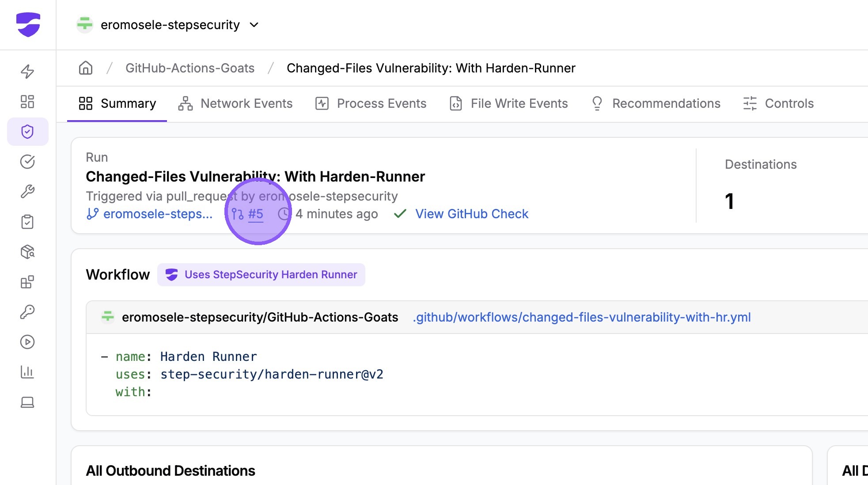868x485 pixels.
Task: Click the View GitHub Check link
Action: click(x=471, y=214)
